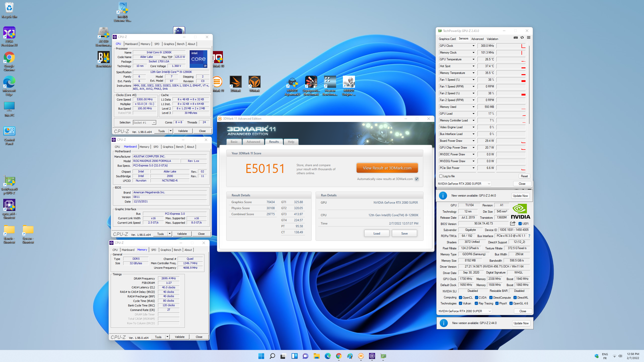The image size is (644, 362).
Task: Expand Tools dropdown arrow in top CPU-Z
Action: click(171, 131)
